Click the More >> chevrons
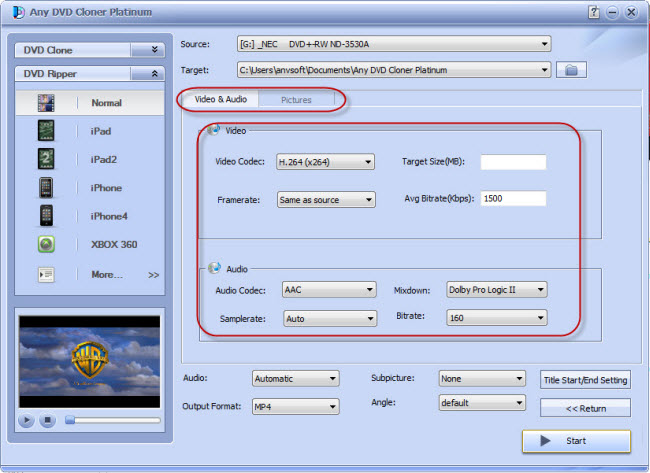The image size is (650, 473). 153,275
